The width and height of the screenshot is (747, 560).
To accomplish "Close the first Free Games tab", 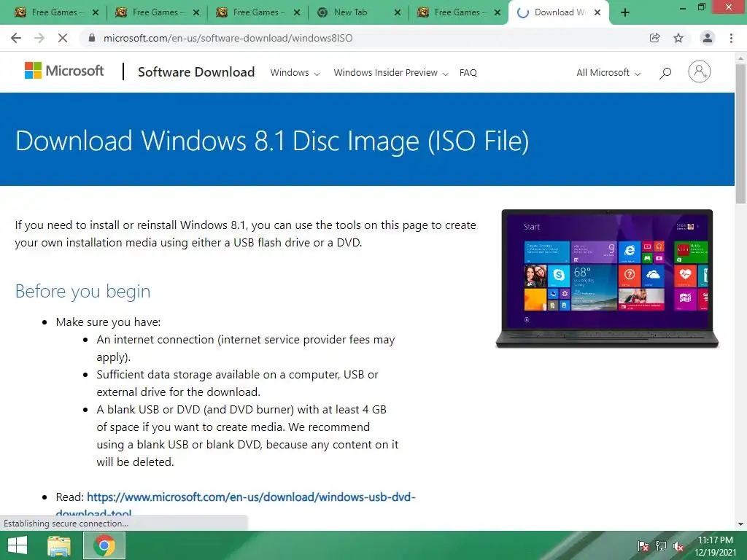I will [x=96, y=13].
